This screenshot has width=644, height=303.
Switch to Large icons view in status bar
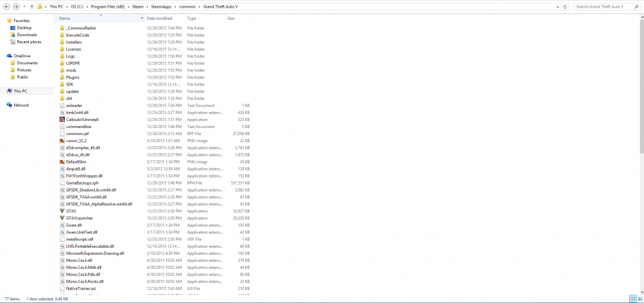(x=639, y=299)
